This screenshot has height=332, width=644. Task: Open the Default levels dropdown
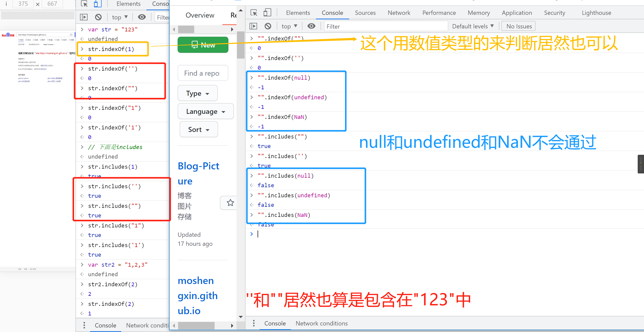click(x=473, y=26)
